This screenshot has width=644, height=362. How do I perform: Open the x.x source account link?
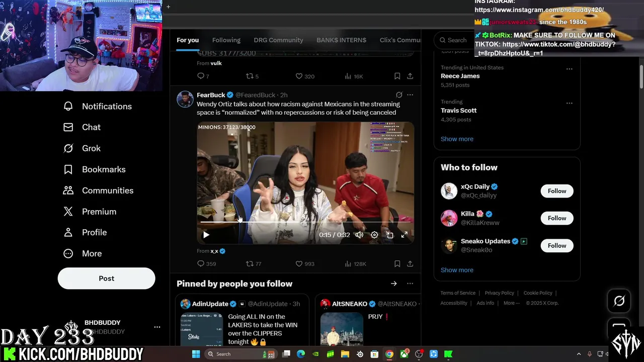[214, 251]
